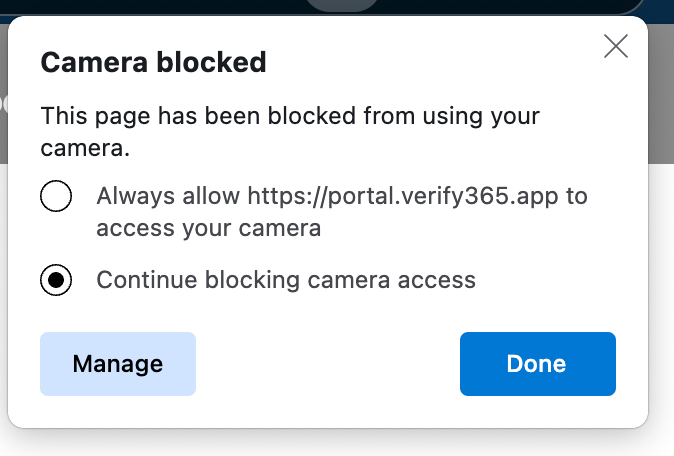
Task: Select the Continue blocking radio button
Action: click(x=56, y=280)
